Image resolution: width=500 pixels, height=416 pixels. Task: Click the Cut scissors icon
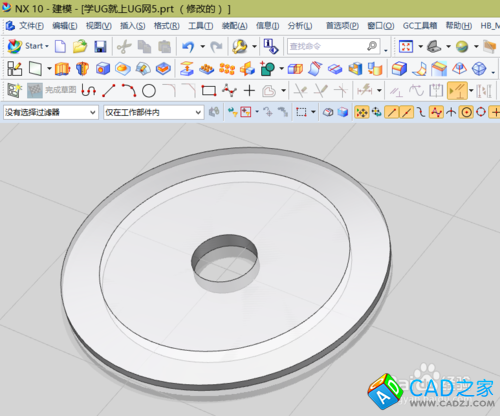tap(124, 46)
